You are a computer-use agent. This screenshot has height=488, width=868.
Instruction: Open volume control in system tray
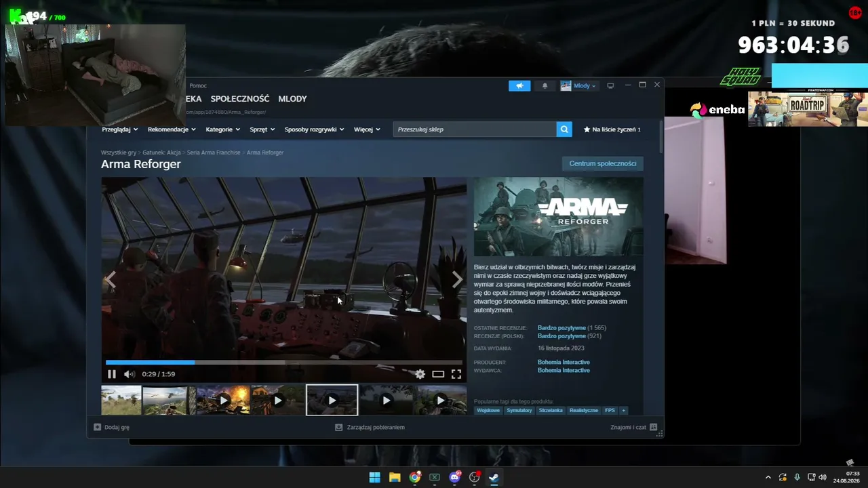point(823,477)
